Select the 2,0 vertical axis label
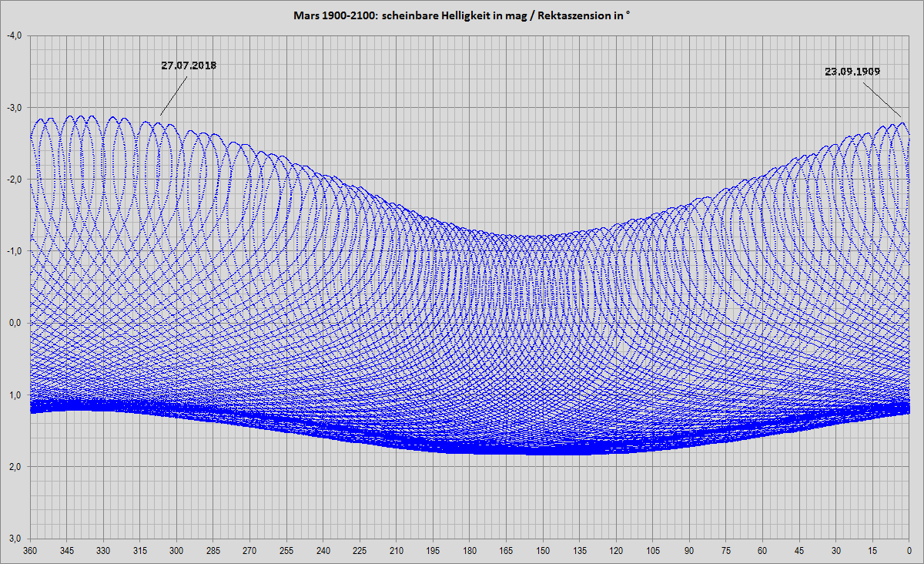924x564 pixels. (x=16, y=467)
